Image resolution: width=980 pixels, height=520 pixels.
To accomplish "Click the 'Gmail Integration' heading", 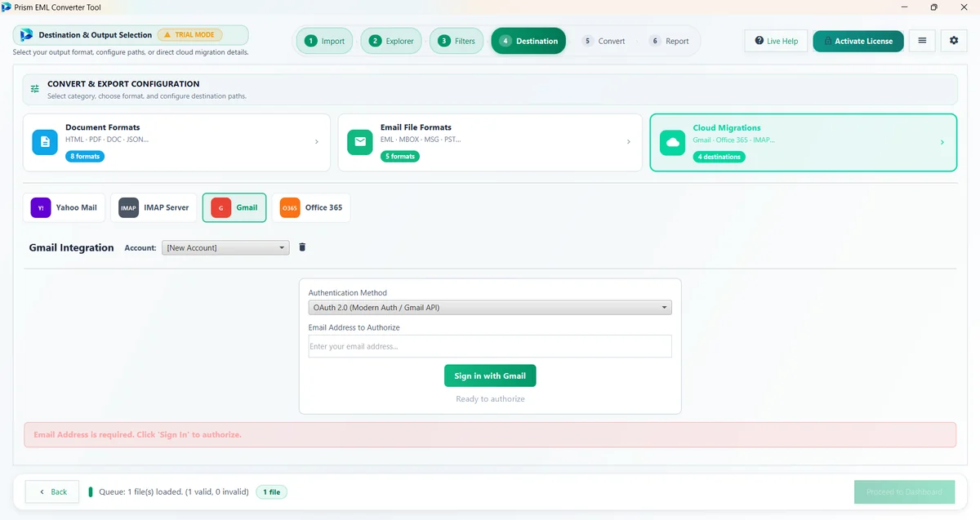I will pyautogui.click(x=72, y=247).
